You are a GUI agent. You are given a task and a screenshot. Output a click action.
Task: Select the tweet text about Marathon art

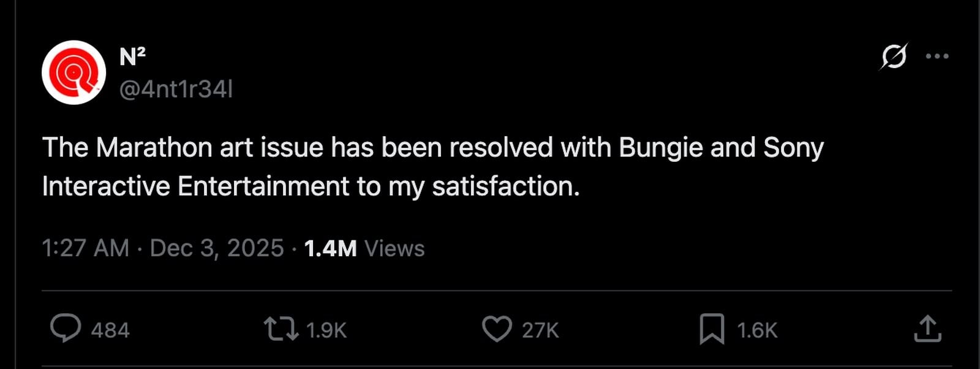(x=429, y=164)
